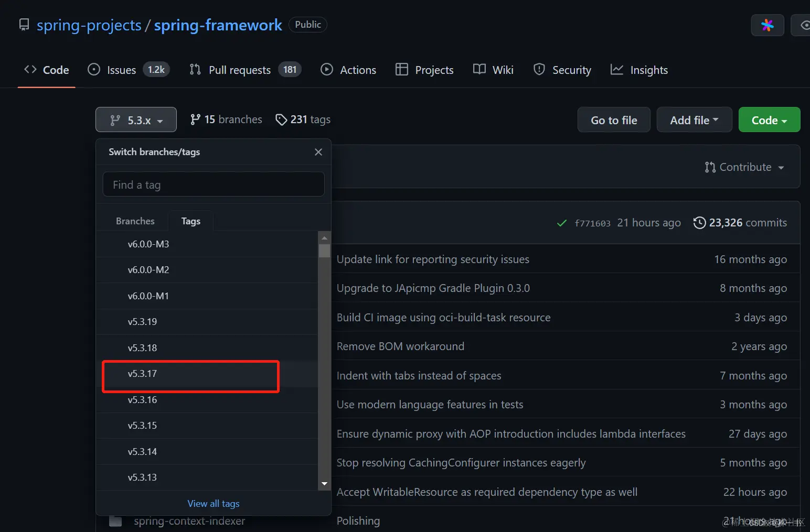This screenshot has height=532, width=810.
Task: Switch to the Branches tab in popup
Action: pos(135,221)
